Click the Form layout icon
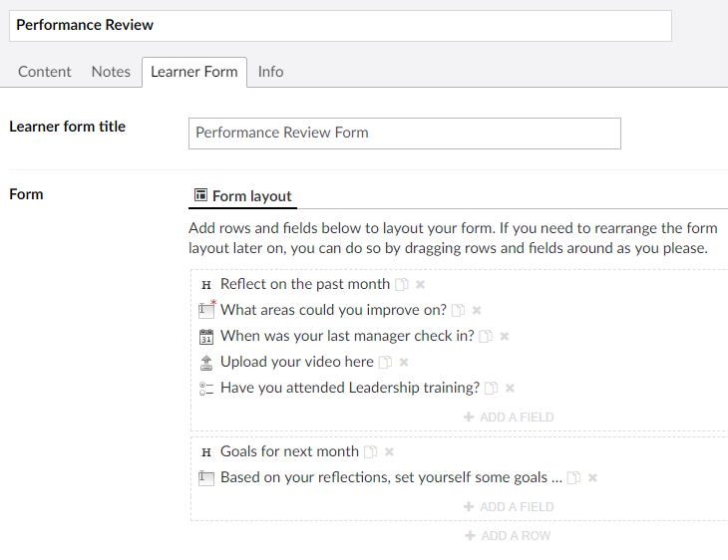The image size is (728, 560). click(x=200, y=195)
